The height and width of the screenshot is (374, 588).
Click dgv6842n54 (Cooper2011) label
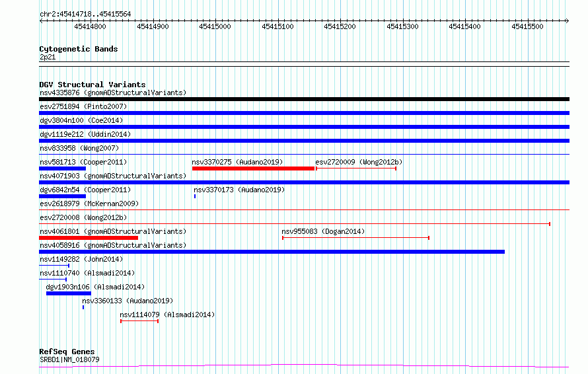(x=85, y=190)
